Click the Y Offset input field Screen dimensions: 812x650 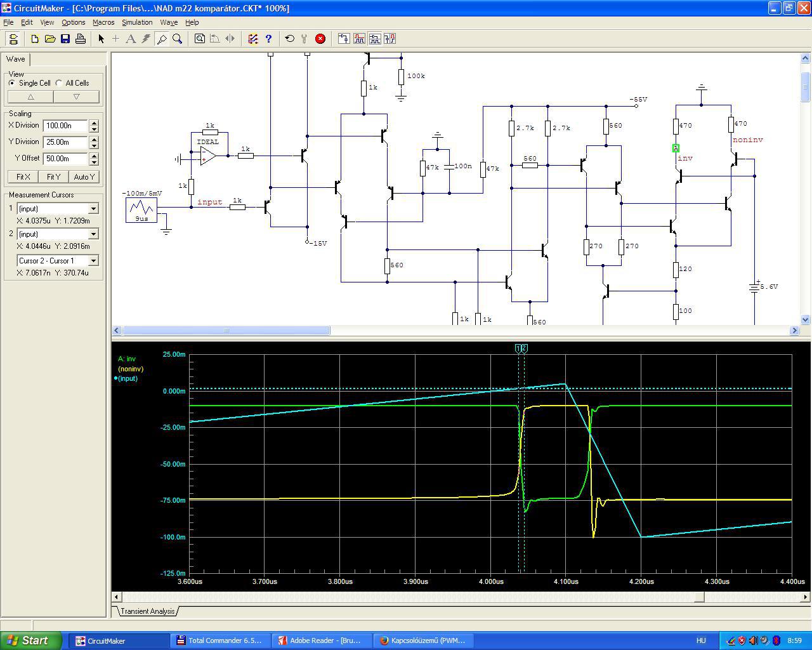[65, 159]
